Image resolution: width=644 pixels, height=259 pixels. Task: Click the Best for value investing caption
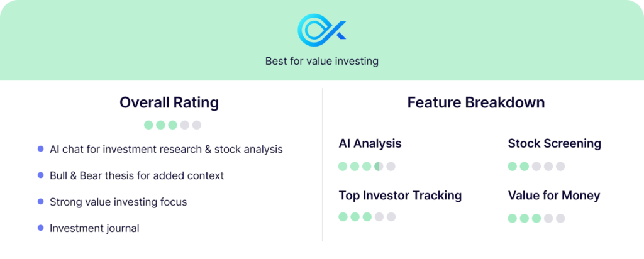[x=321, y=62]
